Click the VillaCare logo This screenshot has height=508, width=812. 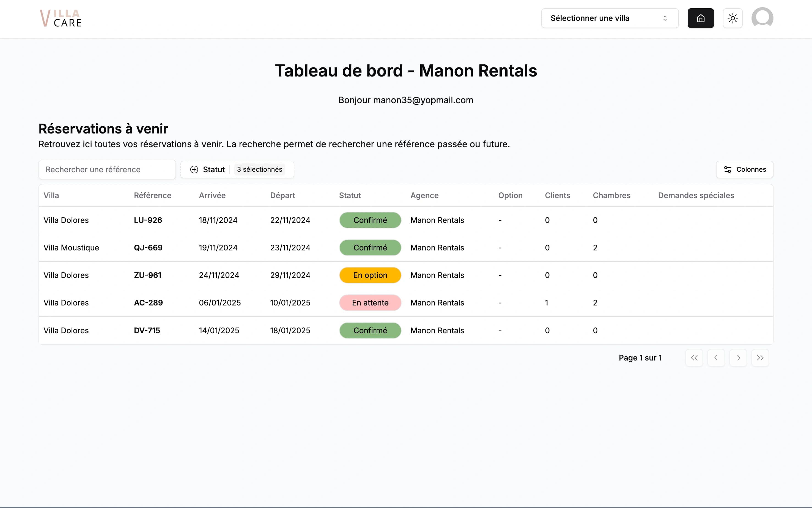coord(61,18)
